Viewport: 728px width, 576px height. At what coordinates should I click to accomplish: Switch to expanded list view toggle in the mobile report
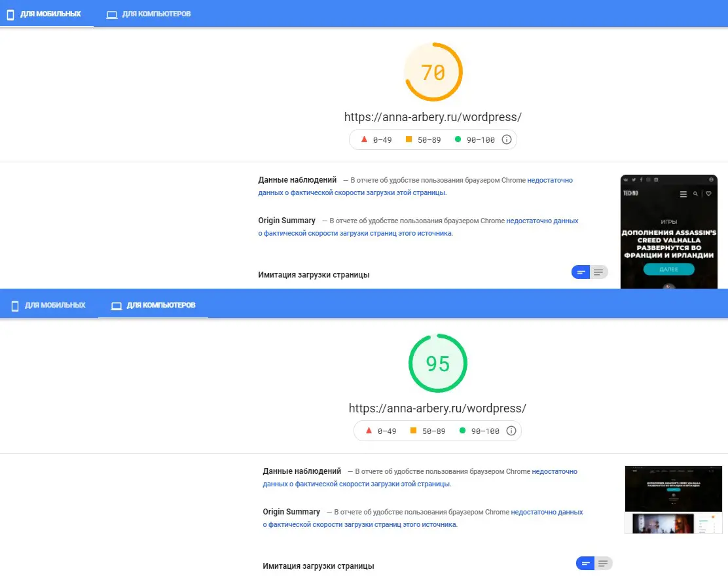coord(598,272)
